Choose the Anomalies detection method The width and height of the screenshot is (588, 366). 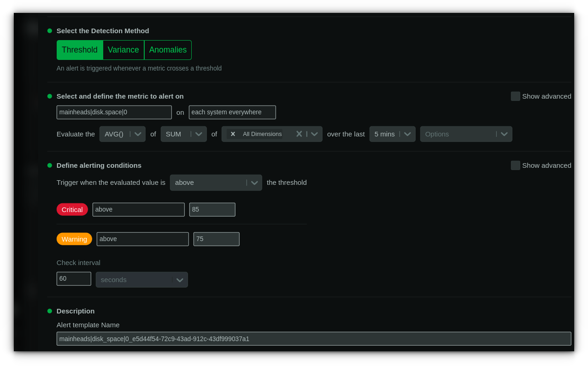(x=168, y=50)
